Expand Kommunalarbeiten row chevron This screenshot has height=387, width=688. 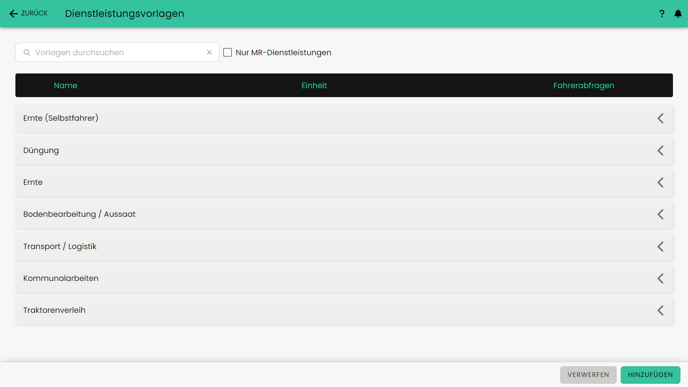click(x=660, y=278)
